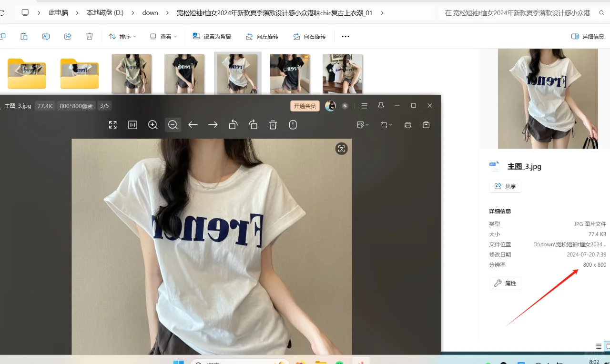Screen dimensions: 610x364
Task: Enter fullscreen viewing mode
Action: tap(112, 125)
